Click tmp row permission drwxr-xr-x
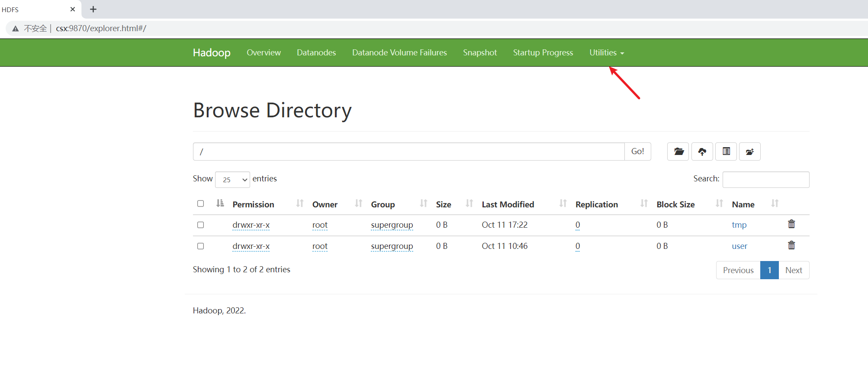 coord(251,225)
